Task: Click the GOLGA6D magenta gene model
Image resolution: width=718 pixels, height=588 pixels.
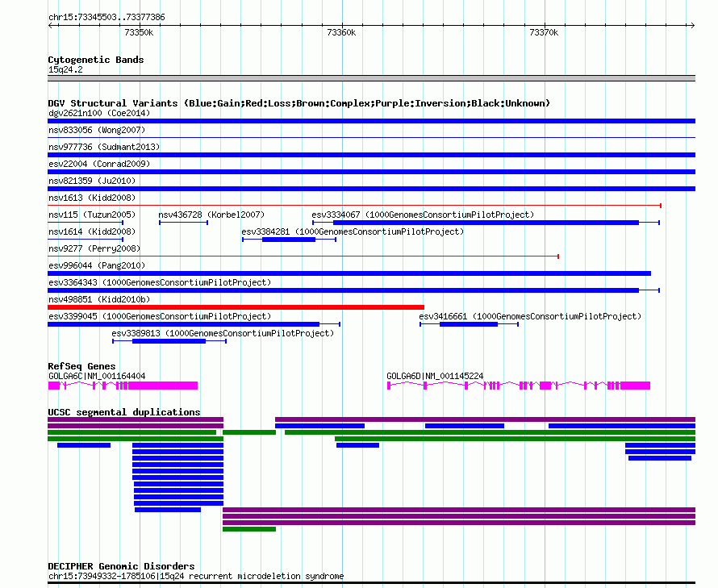Action: 519,386
